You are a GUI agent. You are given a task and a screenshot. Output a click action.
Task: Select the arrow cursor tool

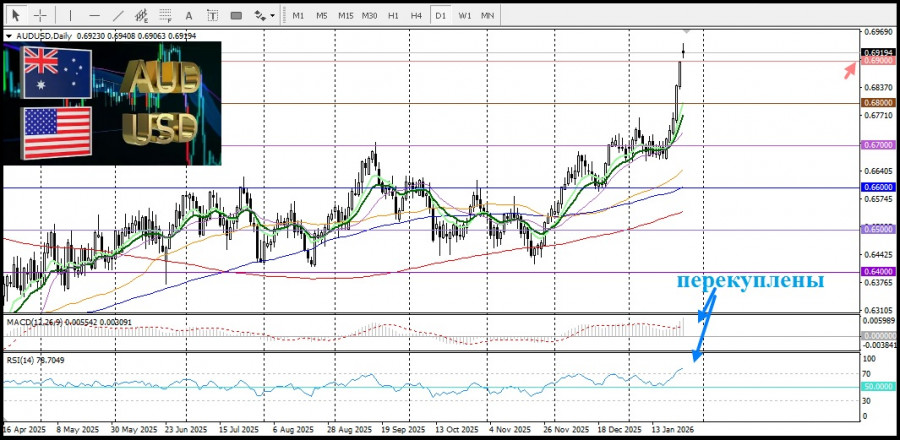pos(16,16)
